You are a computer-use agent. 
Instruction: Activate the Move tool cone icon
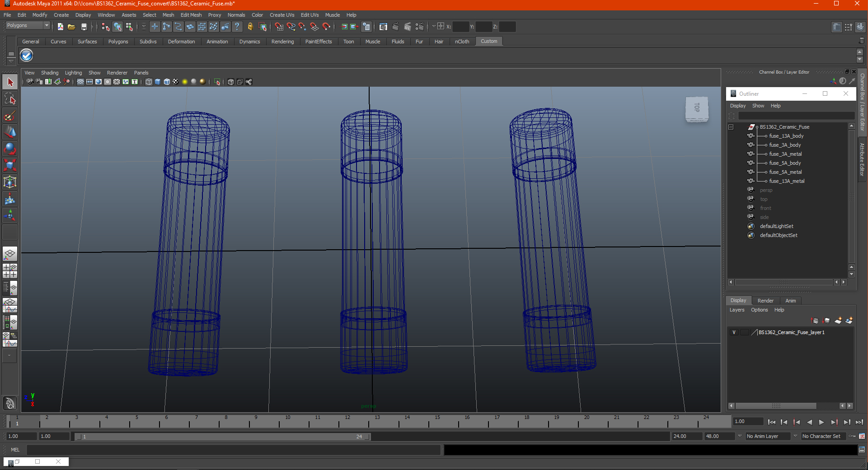10,132
